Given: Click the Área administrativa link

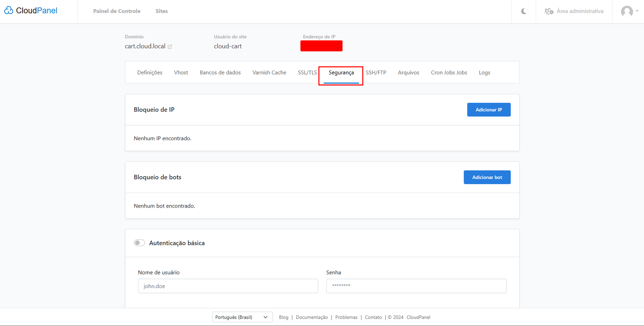Looking at the screenshot, I should [580, 11].
